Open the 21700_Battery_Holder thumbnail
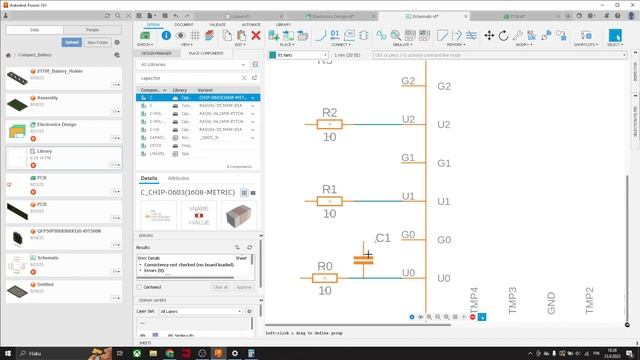The image size is (640, 360). 17,78
